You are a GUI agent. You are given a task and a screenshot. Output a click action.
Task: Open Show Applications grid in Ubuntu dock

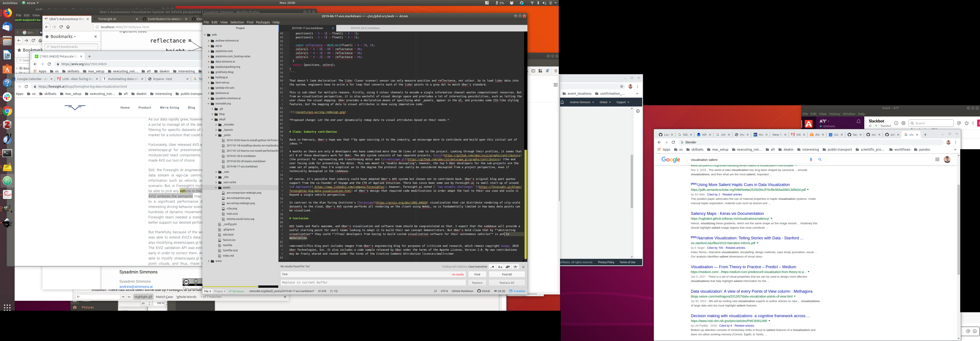(x=7, y=307)
